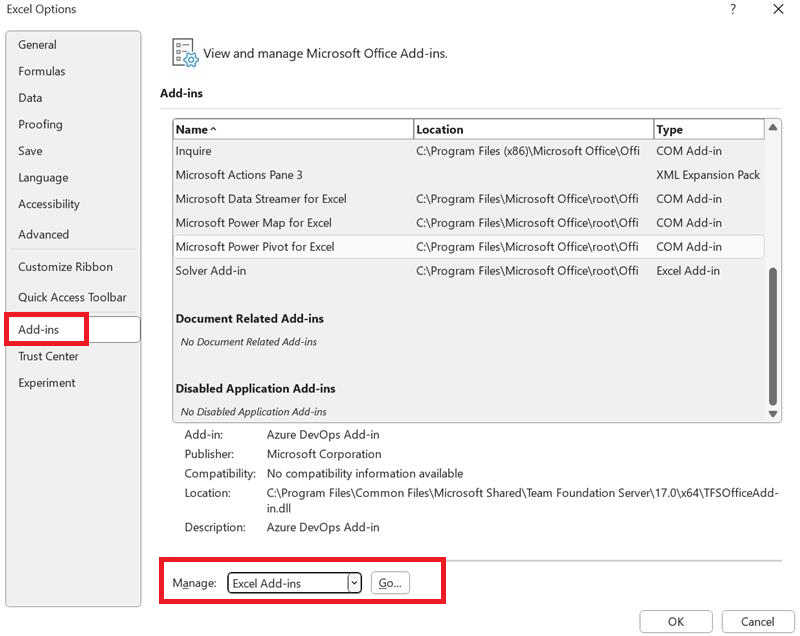Click the add-ins list scrollbar thumb

(x=773, y=337)
